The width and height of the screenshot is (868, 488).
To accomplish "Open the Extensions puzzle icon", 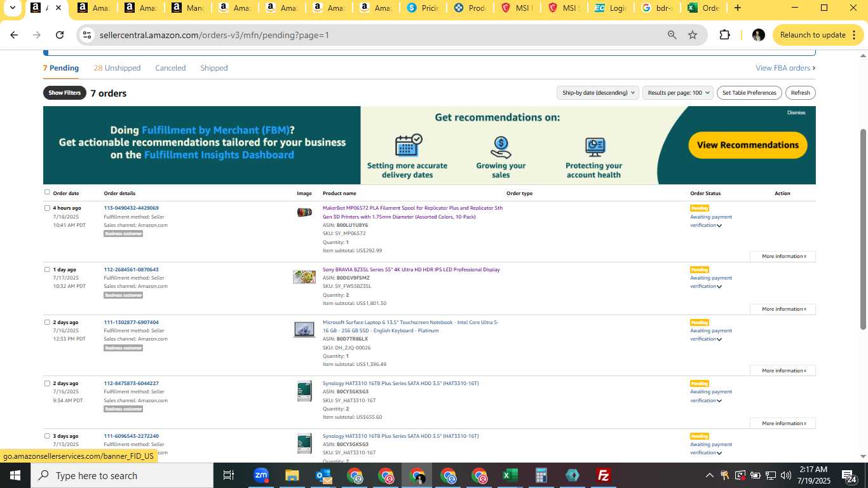I will [724, 35].
